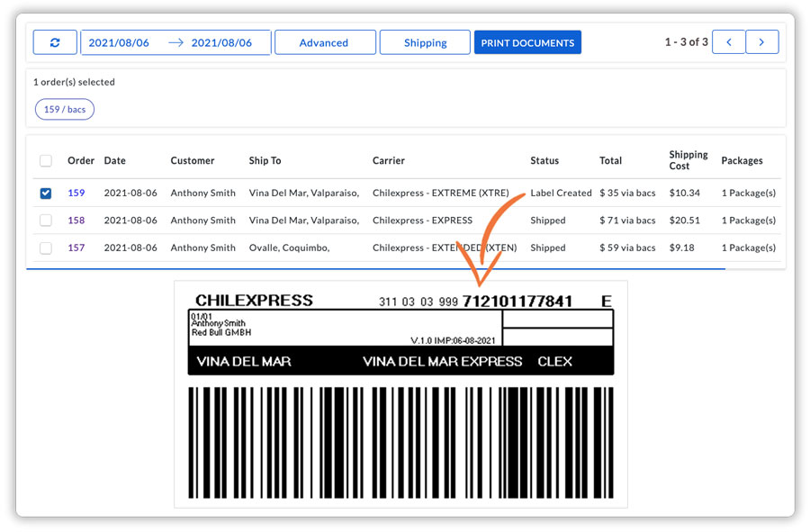This screenshot has height=532, width=810.
Task: Click the PRINT DOCUMENTS button
Action: 527,42
